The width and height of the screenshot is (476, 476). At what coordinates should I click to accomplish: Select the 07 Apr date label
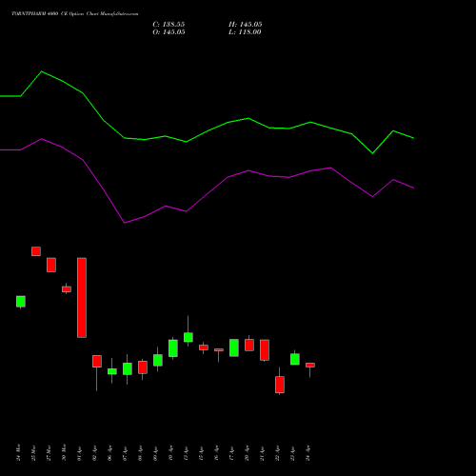pyautogui.click(x=125, y=453)
